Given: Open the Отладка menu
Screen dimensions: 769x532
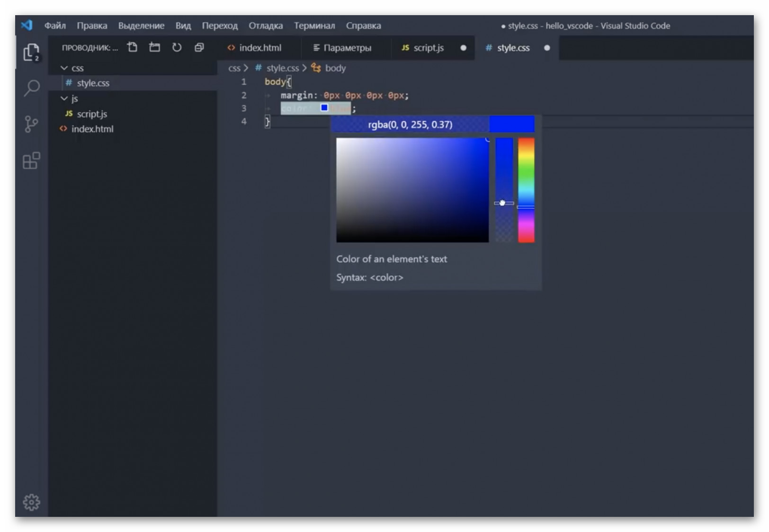Looking at the screenshot, I should [266, 26].
